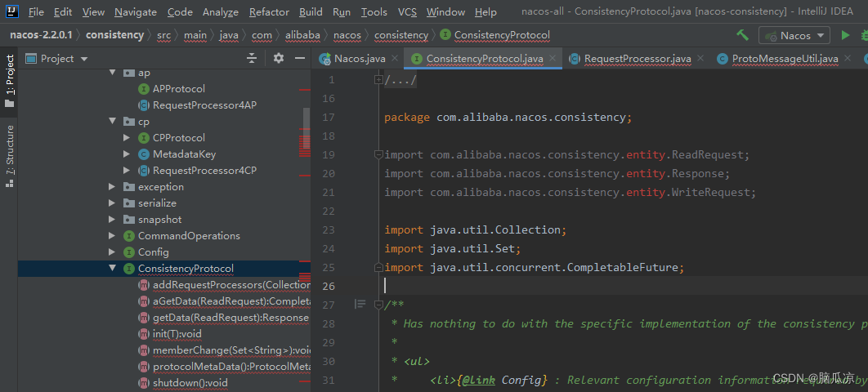Image resolution: width=868 pixels, height=392 pixels.
Task: Open the Build menu
Action: click(311, 11)
